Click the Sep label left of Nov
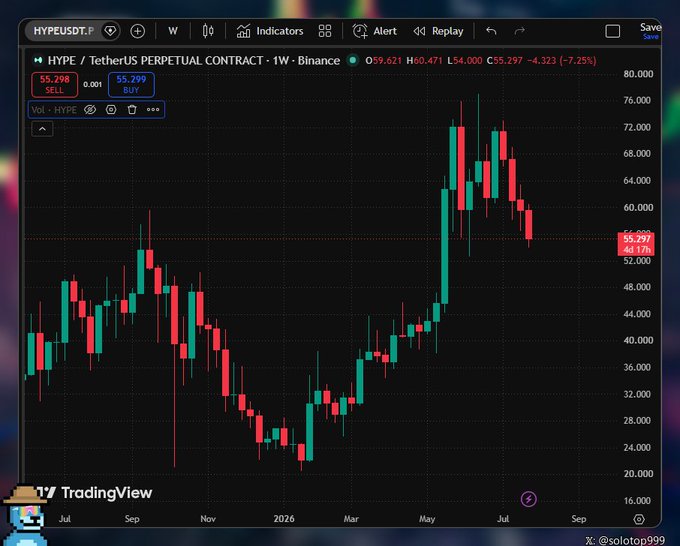This screenshot has width=680, height=546. click(x=132, y=519)
